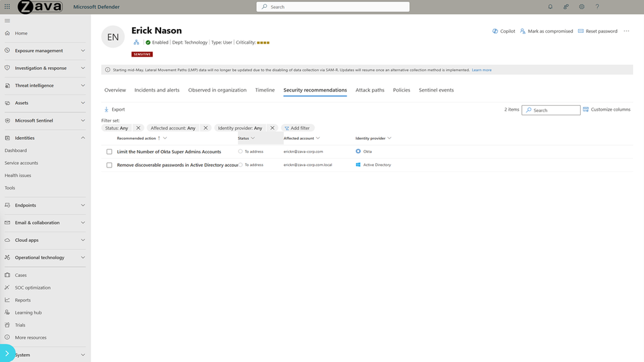The height and width of the screenshot is (362, 644).
Task: Click the Export download icon
Action: point(106,110)
